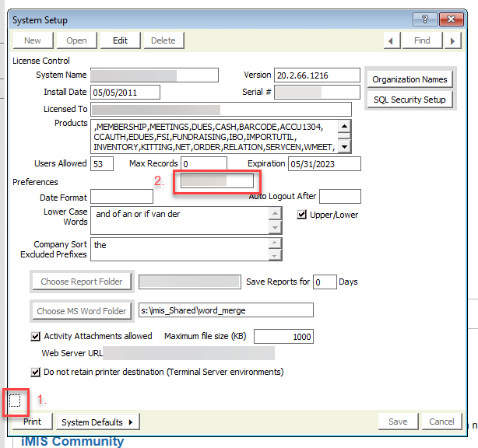Open SQL Security Setup
This screenshot has width=478, height=448.
coord(409,100)
